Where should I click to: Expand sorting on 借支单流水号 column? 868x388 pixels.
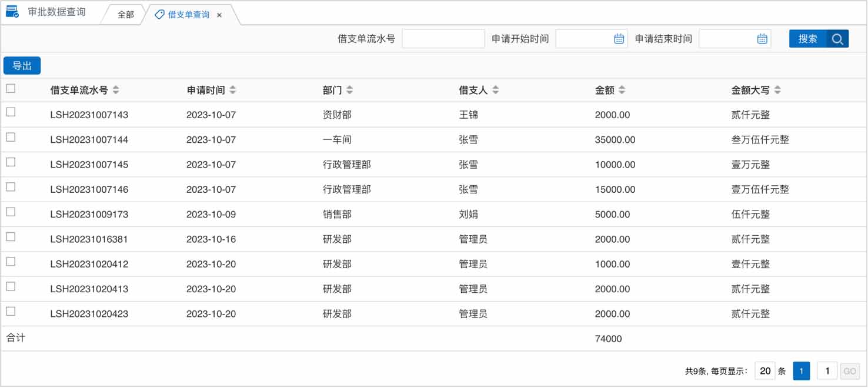[115, 89]
